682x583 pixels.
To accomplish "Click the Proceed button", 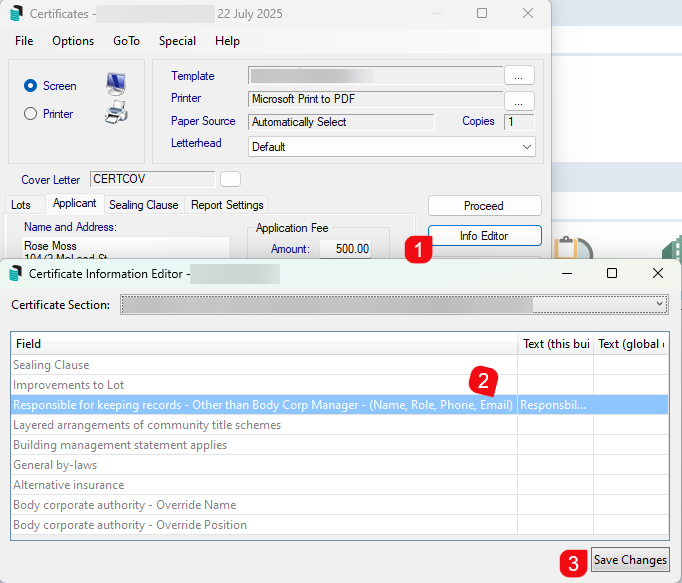I will coord(485,205).
